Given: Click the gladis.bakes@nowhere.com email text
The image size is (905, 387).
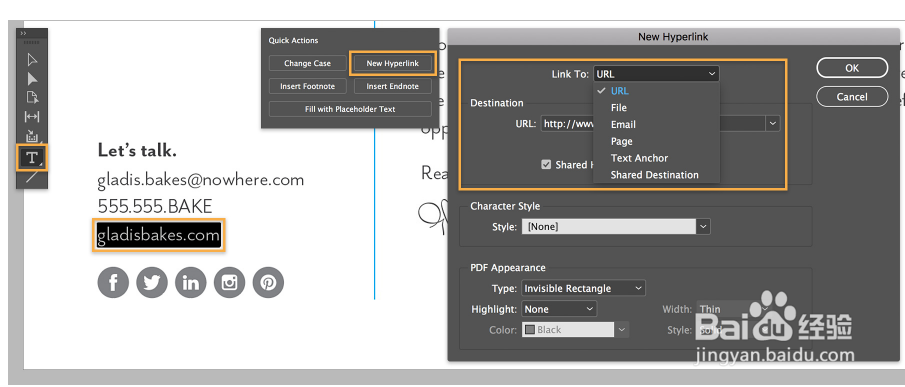Looking at the screenshot, I should [x=201, y=180].
